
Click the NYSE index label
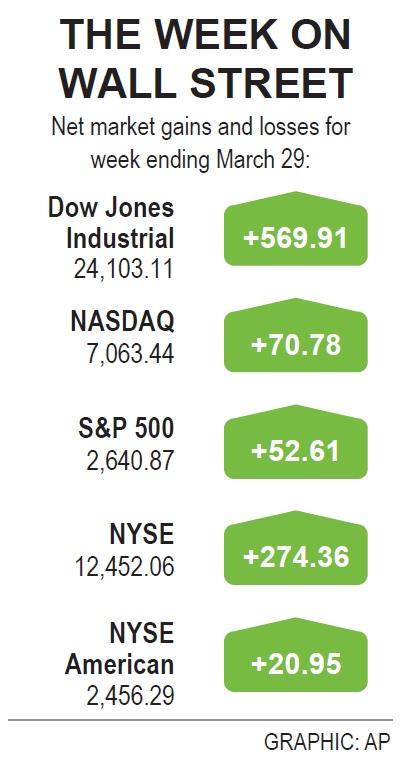point(142,534)
